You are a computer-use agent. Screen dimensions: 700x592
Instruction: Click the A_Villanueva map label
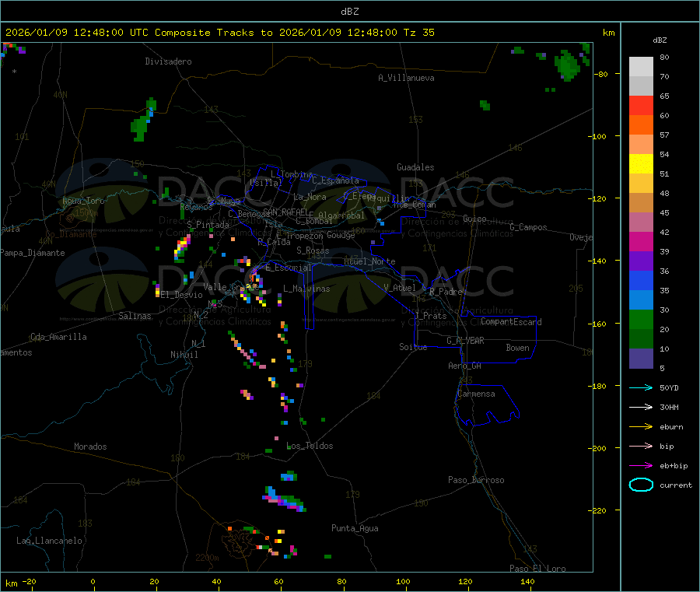coord(406,78)
